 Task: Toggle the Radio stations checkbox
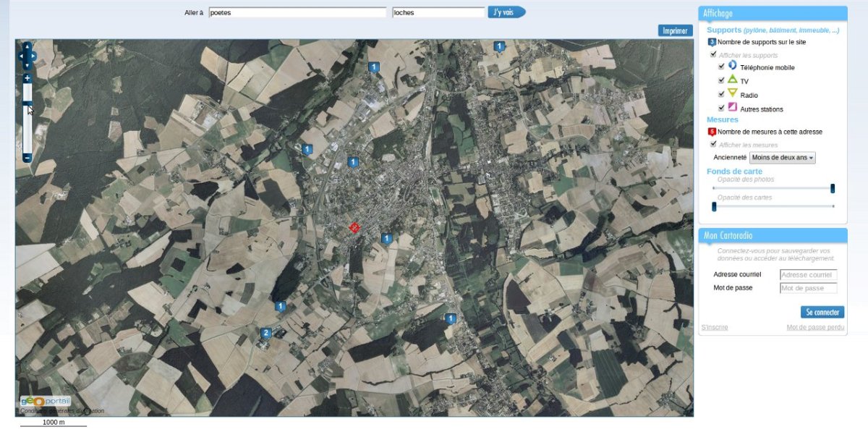tap(721, 94)
